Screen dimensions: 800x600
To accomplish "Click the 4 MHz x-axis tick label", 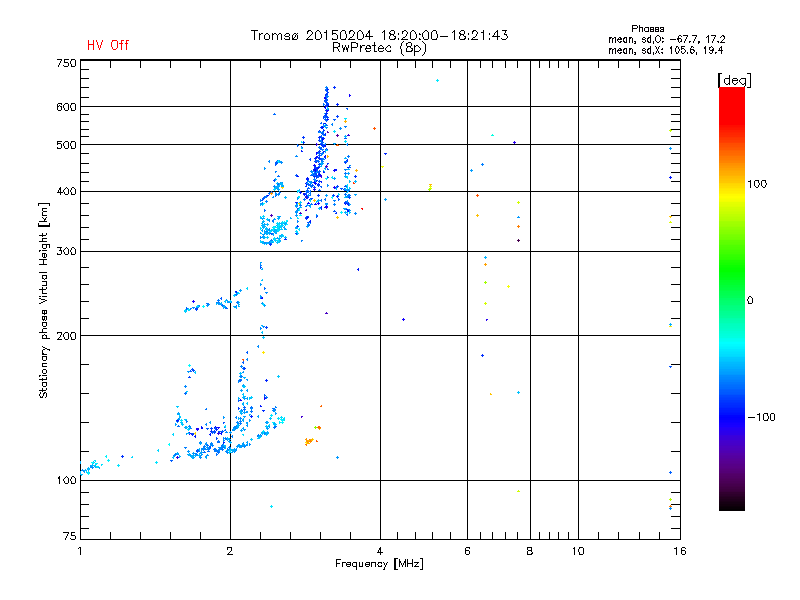I will (x=380, y=551).
